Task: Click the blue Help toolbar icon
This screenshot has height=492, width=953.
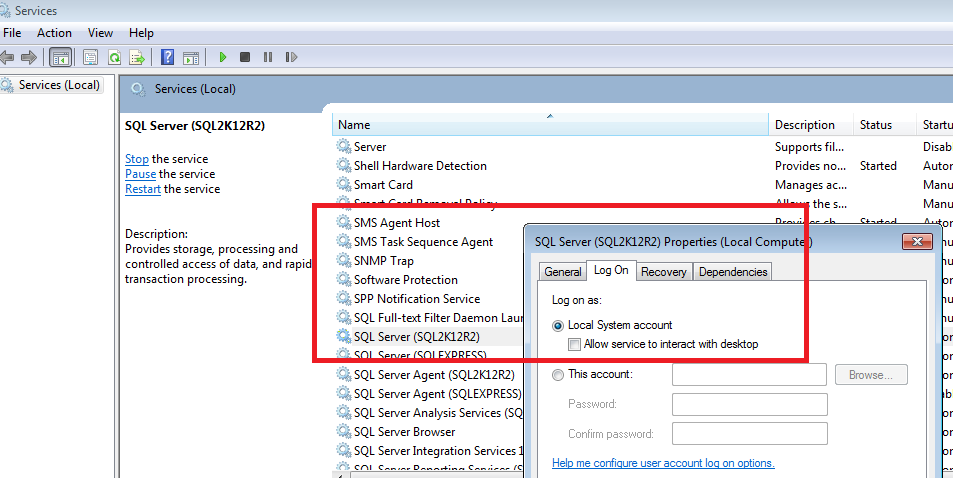Action: pos(168,58)
